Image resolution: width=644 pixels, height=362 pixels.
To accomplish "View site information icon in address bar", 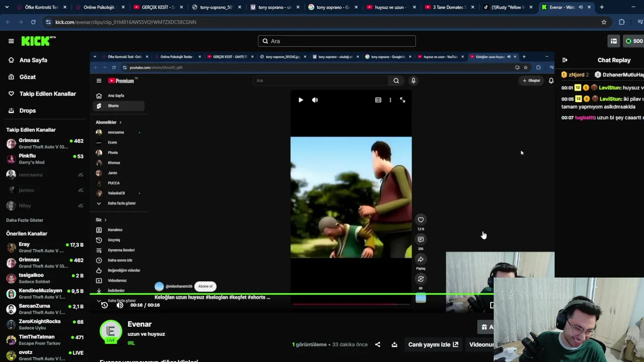I will [48, 22].
